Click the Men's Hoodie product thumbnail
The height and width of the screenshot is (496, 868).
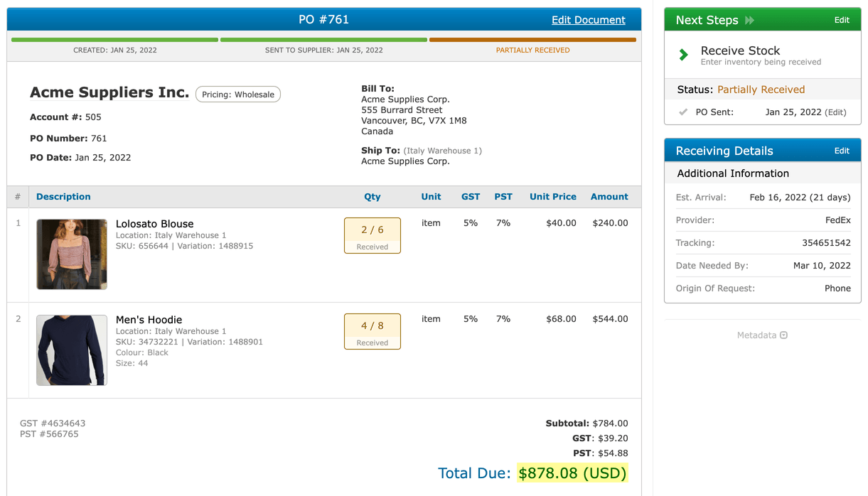71,350
